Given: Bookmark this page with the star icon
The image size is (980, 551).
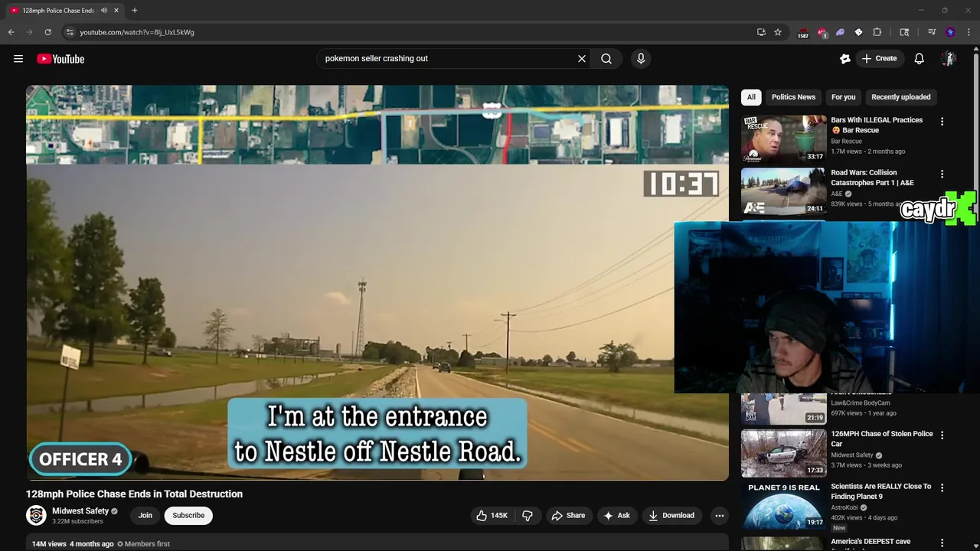Looking at the screenshot, I should pos(778,32).
